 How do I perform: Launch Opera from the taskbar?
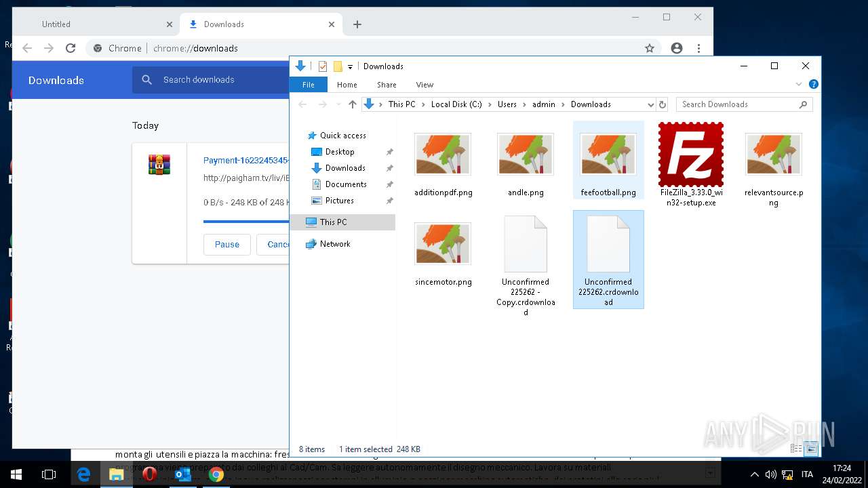150,474
